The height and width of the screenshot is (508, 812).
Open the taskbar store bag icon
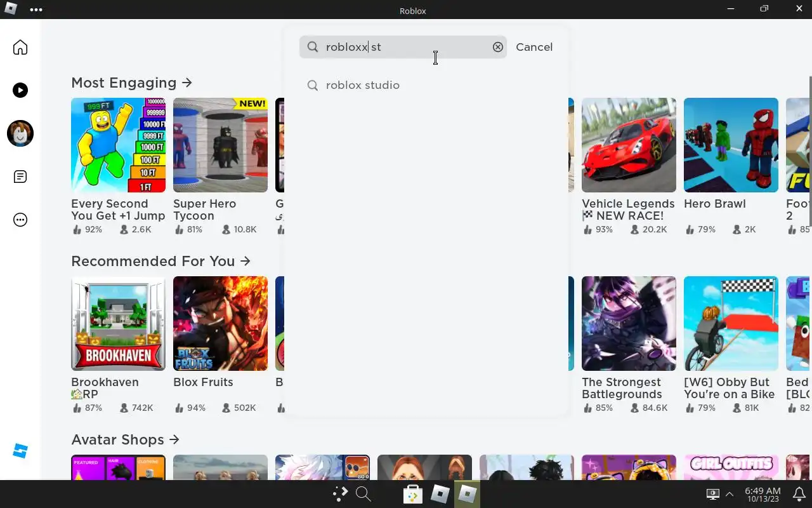pos(413,494)
